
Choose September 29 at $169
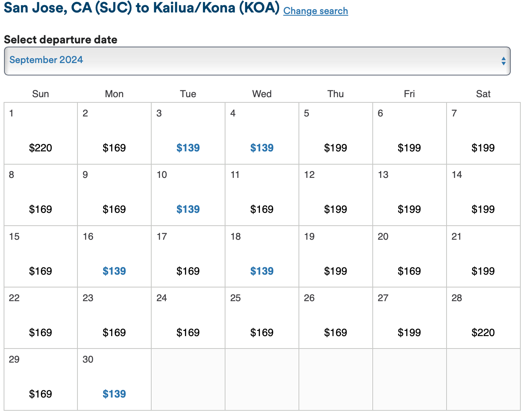point(41,394)
